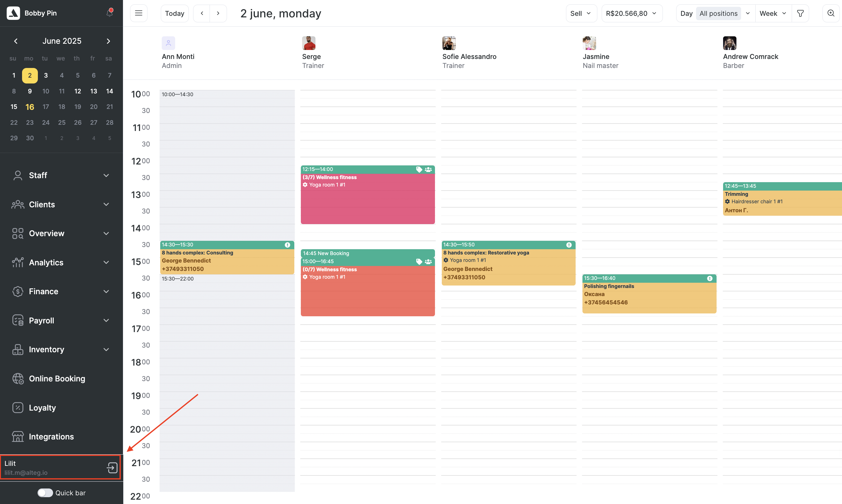The image size is (842, 504).
Task: Expand the Finance menu section
Action: click(106, 291)
